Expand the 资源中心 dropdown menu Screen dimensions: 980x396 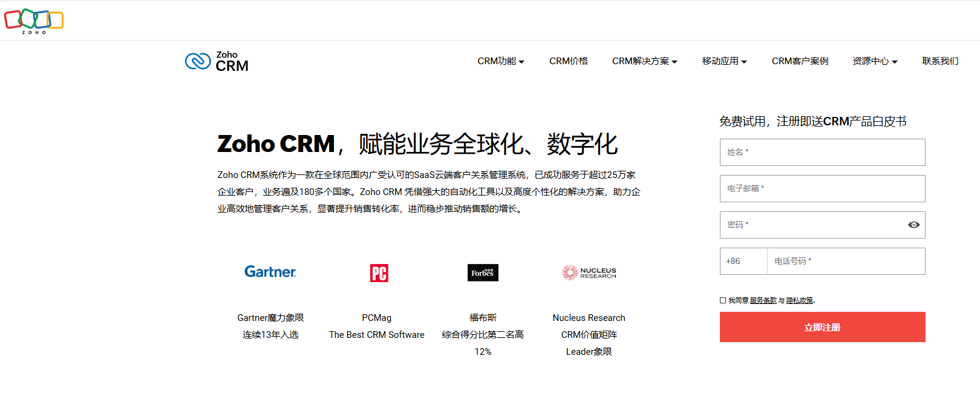pos(875,61)
